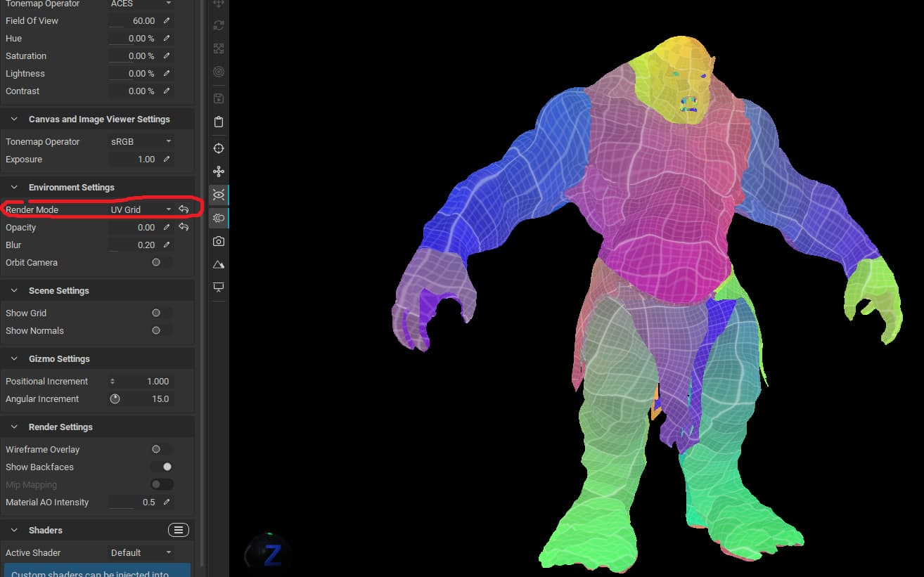Click the pencil edit icon beside Blur
Screen dimensions: 924x577
point(167,245)
